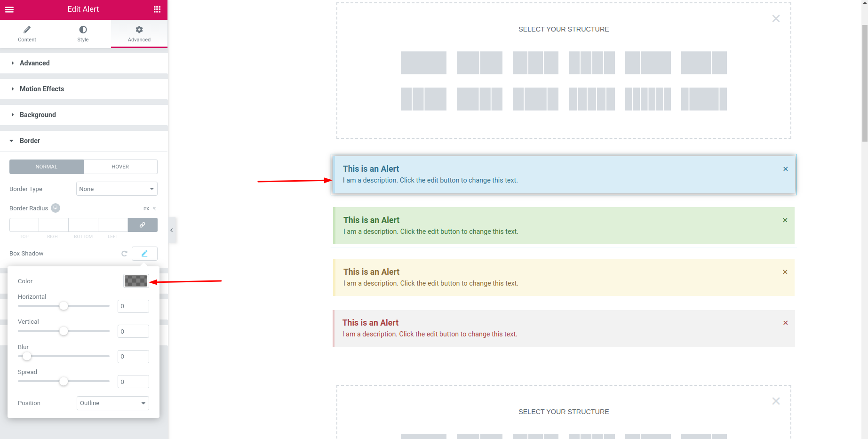The image size is (868, 439).
Task: Choose PX unit for Border Radius
Action: coord(146,209)
